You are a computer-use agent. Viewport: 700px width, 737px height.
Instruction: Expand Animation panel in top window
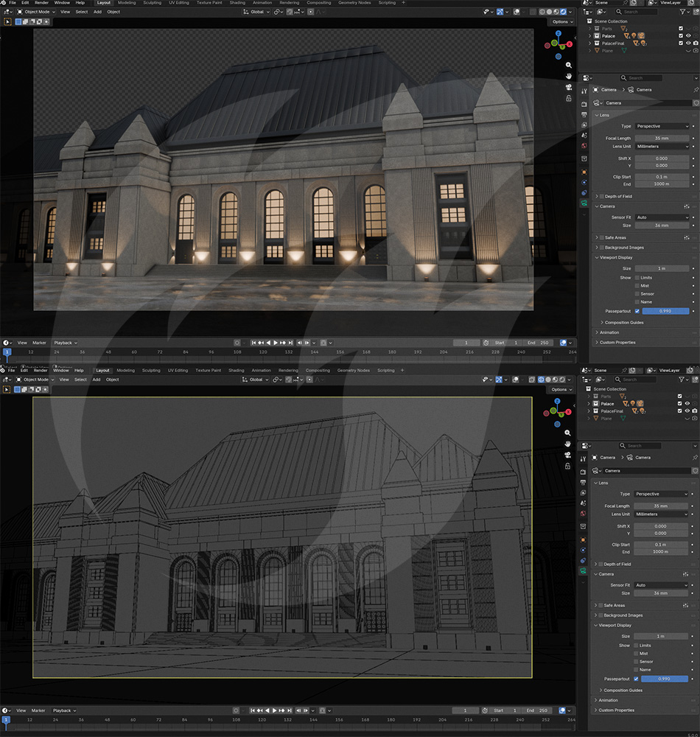[609, 332]
